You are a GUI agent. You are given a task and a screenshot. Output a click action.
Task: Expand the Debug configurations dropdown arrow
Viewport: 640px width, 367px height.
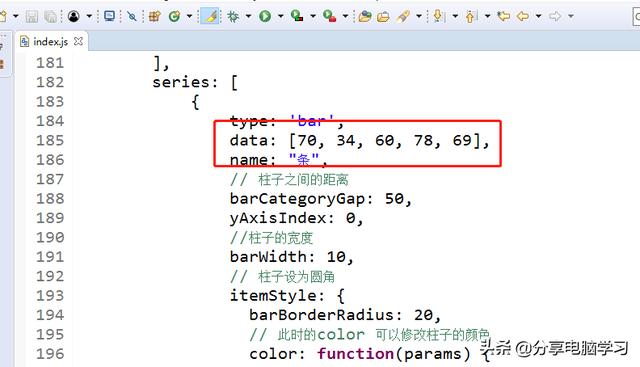coord(248,16)
